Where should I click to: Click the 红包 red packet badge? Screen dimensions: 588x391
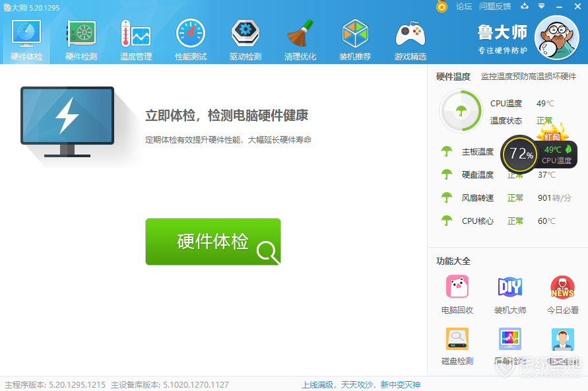[x=552, y=133]
